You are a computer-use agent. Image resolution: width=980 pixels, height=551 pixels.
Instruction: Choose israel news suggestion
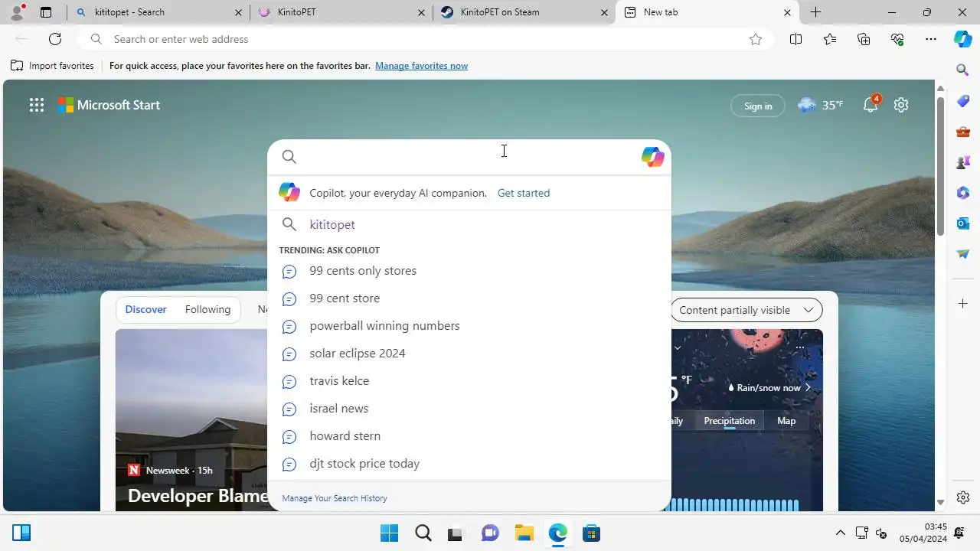point(469,409)
